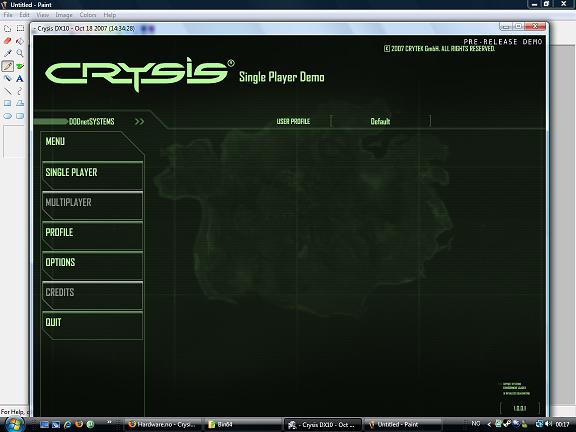Select the Free-Form Select tool

pos(7,29)
